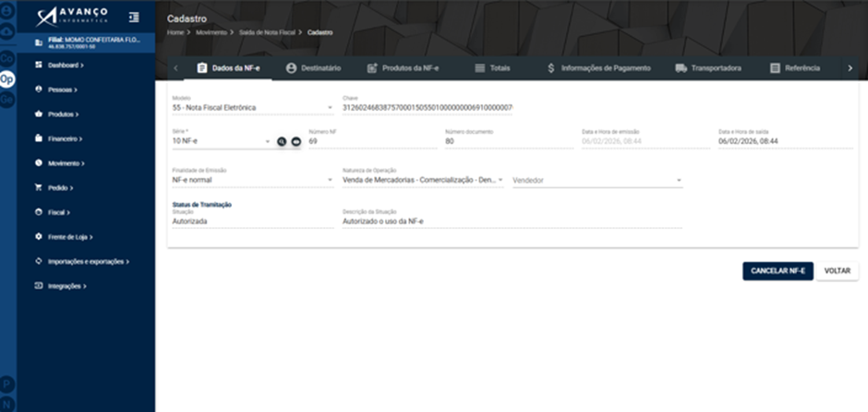
Task: Open the Natureza de Operação dropdown
Action: (423, 180)
